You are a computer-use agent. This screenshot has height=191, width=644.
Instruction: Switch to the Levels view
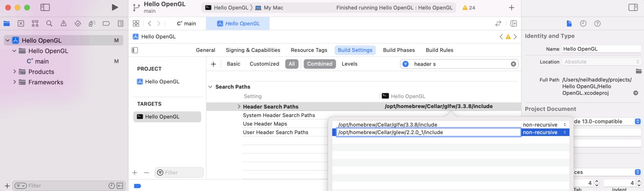(x=349, y=64)
